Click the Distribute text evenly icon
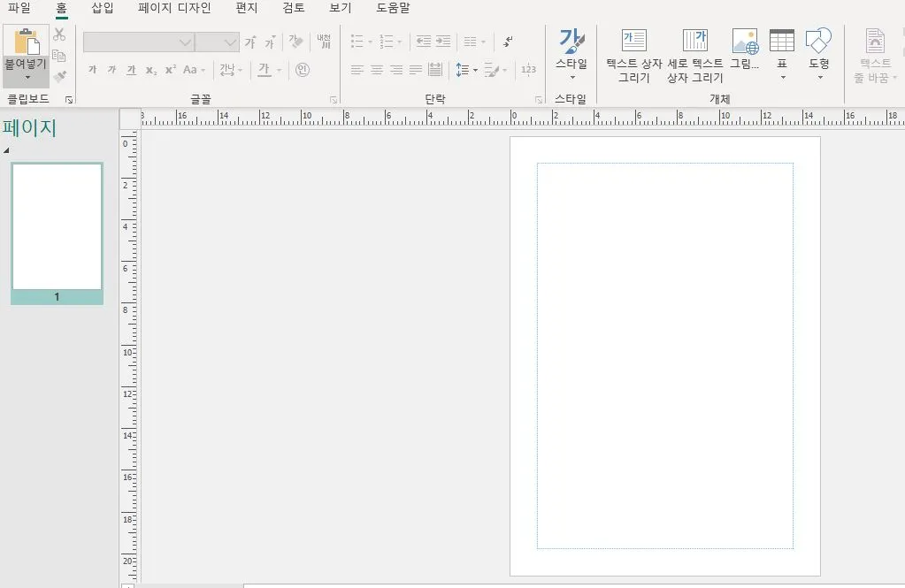 click(x=435, y=70)
